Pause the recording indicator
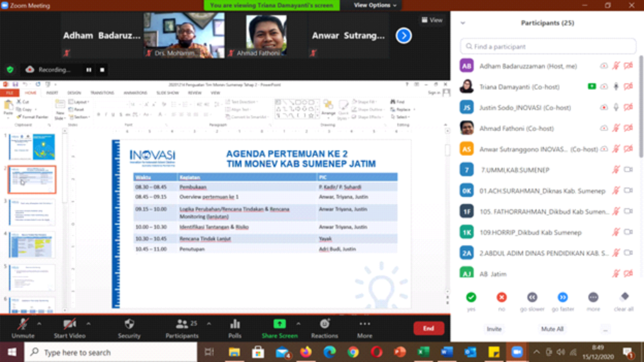Viewport: 644px width, 362px height. (89, 70)
